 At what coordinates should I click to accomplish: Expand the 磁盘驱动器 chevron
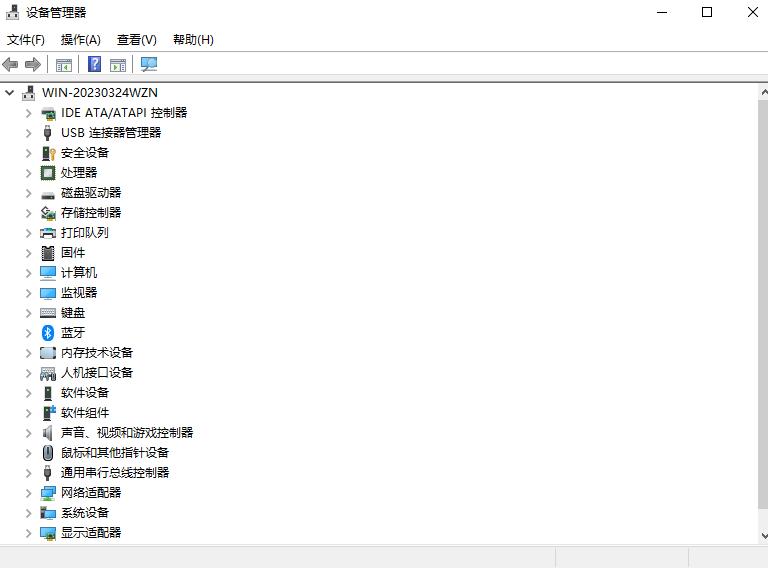[28, 193]
